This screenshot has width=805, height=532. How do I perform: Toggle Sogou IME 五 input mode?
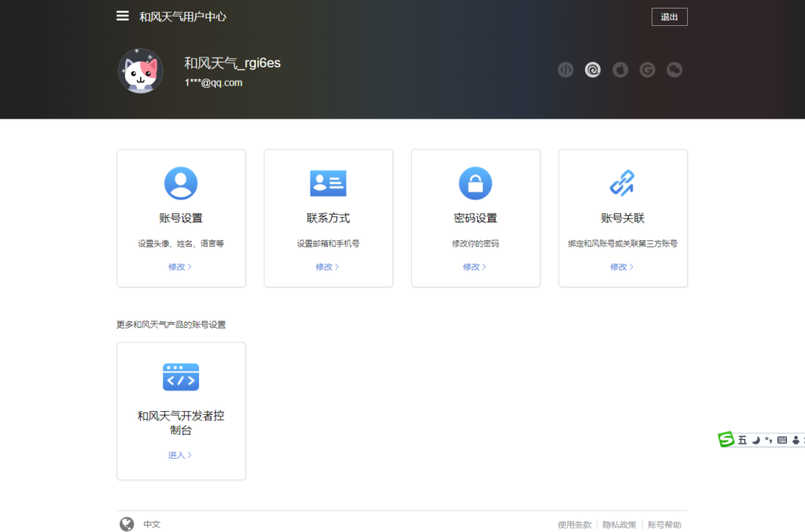click(742, 440)
